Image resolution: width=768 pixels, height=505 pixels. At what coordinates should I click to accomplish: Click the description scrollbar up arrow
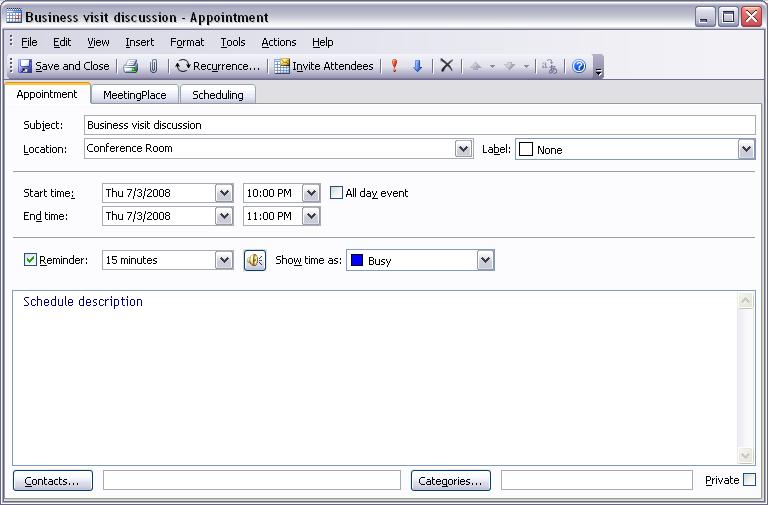point(745,301)
